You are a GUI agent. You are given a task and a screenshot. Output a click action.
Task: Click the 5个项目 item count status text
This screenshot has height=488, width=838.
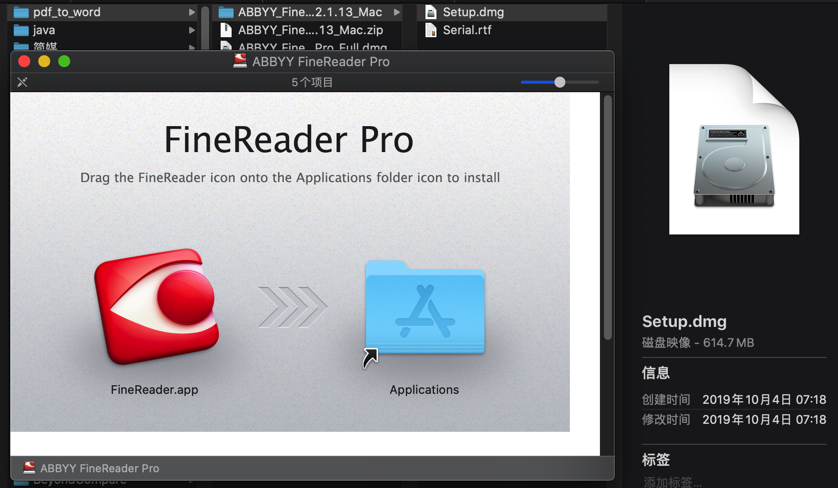tap(312, 82)
